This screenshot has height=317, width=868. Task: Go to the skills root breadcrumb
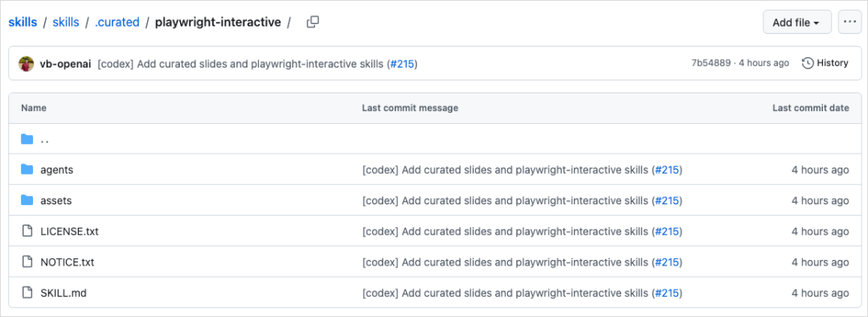(x=23, y=23)
